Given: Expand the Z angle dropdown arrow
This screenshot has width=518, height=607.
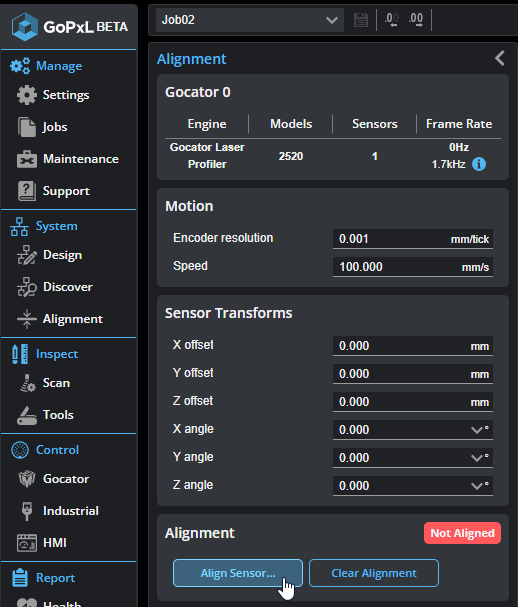Looking at the screenshot, I should 476,485.
